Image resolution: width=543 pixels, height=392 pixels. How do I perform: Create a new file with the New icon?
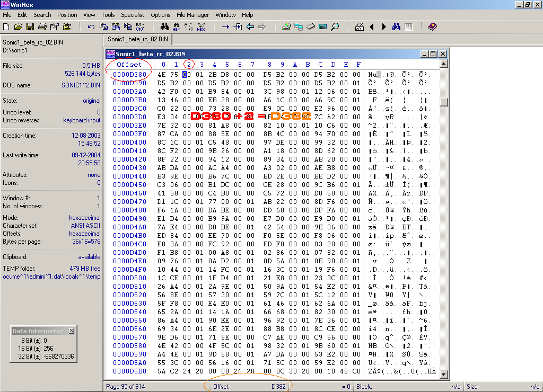click(6, 26)
